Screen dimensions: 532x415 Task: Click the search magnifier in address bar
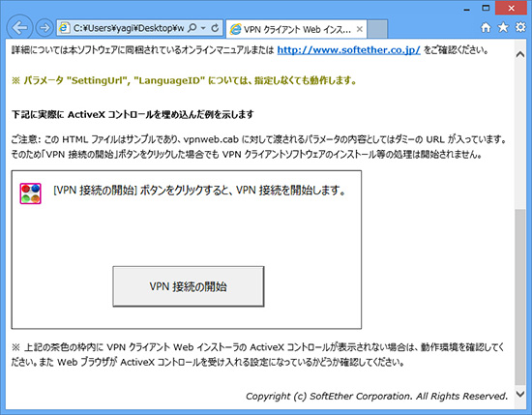click(x=192, y=28)
